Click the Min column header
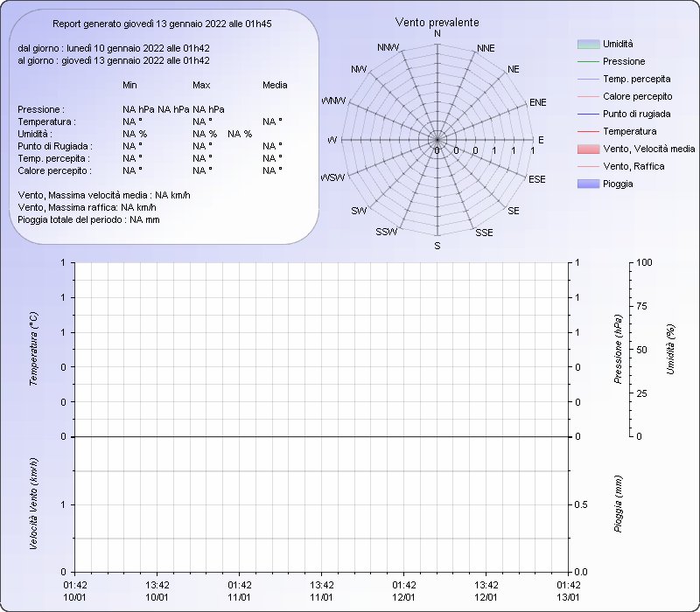The image size is (700, 612). click(129, 85)
